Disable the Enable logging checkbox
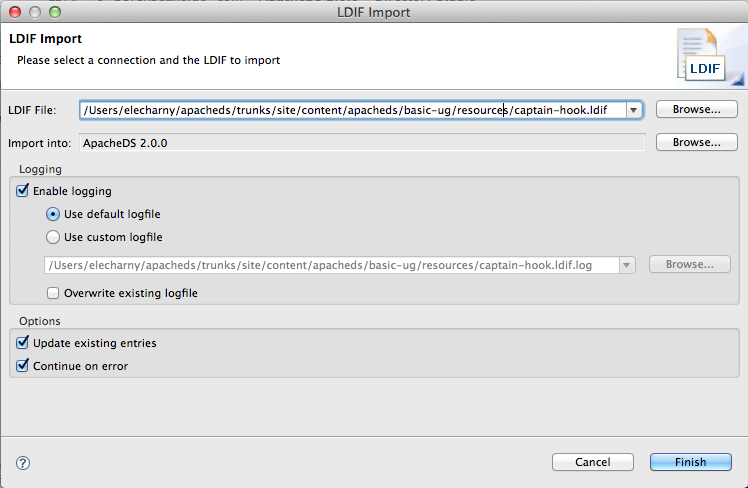Screen dimensions: 748x488 point(23,191)
